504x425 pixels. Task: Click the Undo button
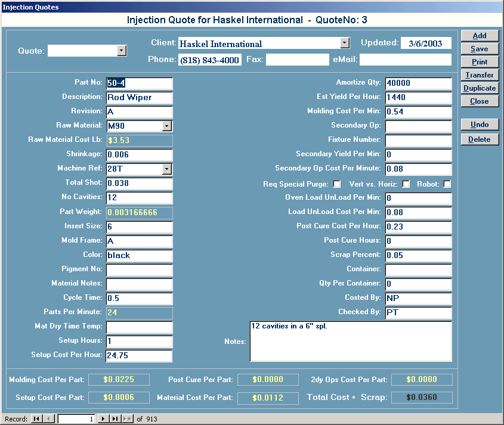click(x=480, y=125)
